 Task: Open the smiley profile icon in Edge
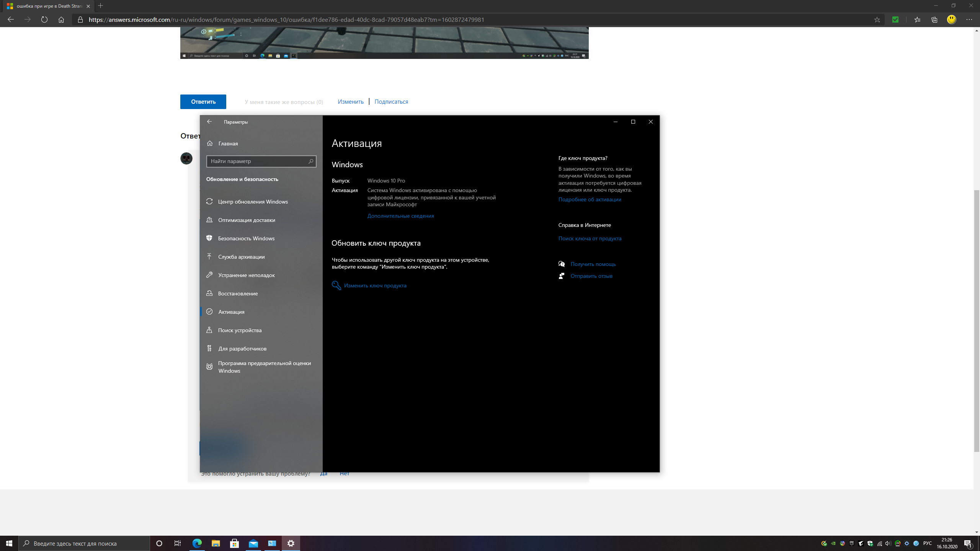952,19
